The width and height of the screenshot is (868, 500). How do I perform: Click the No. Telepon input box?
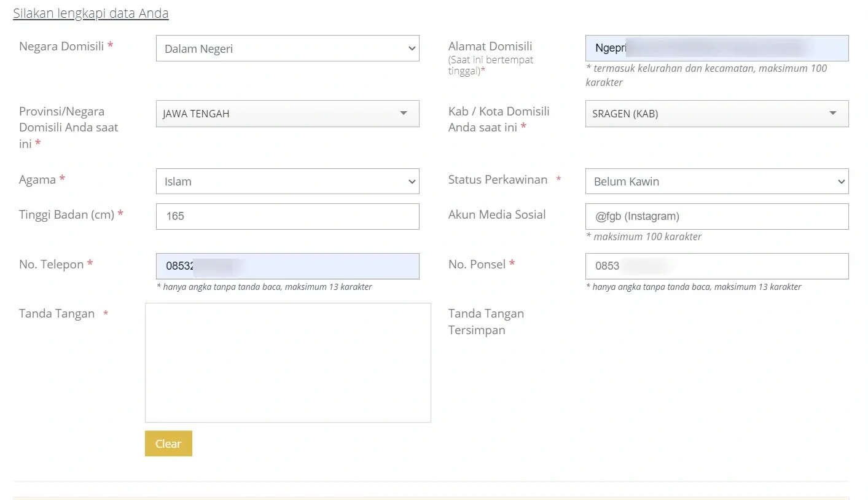point(287,266)
